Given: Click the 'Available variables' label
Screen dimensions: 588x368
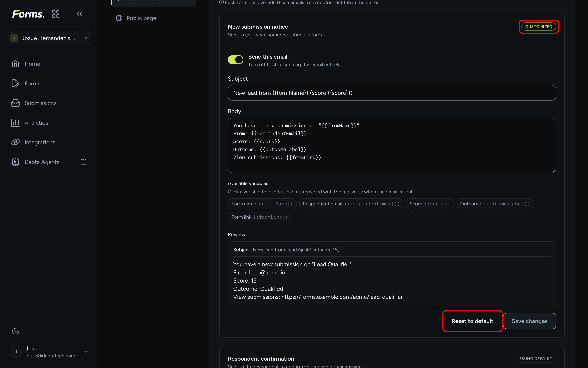Looking at the screenshot, I should pos(248,183).
